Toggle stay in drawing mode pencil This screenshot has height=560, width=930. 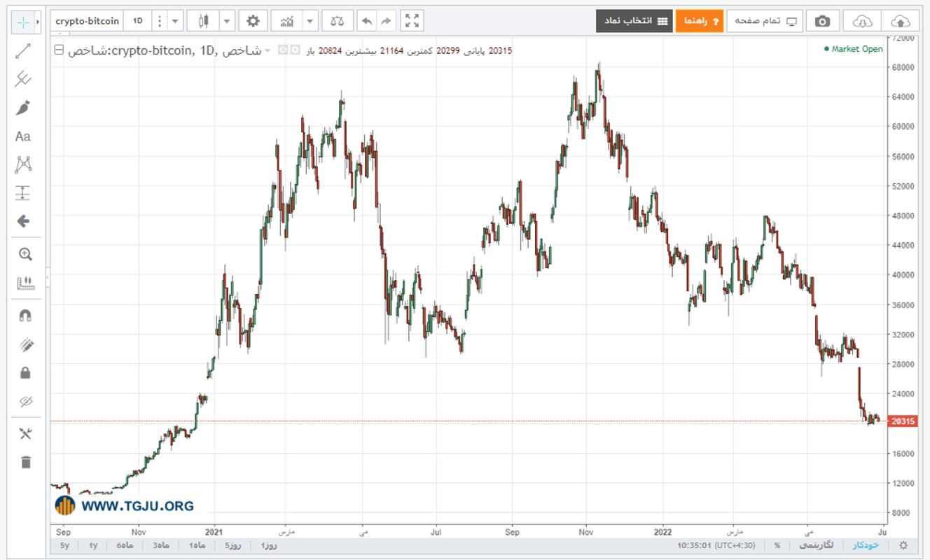pos(25,344)
